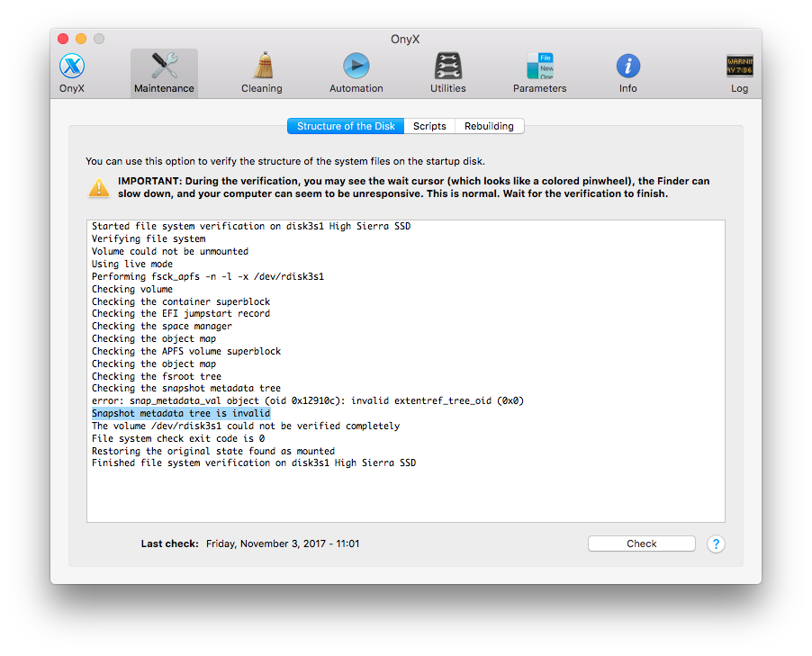Click 'Restoring the original state found as mounted'
This screenshot has width=812, height=656.
coord(213,451)
